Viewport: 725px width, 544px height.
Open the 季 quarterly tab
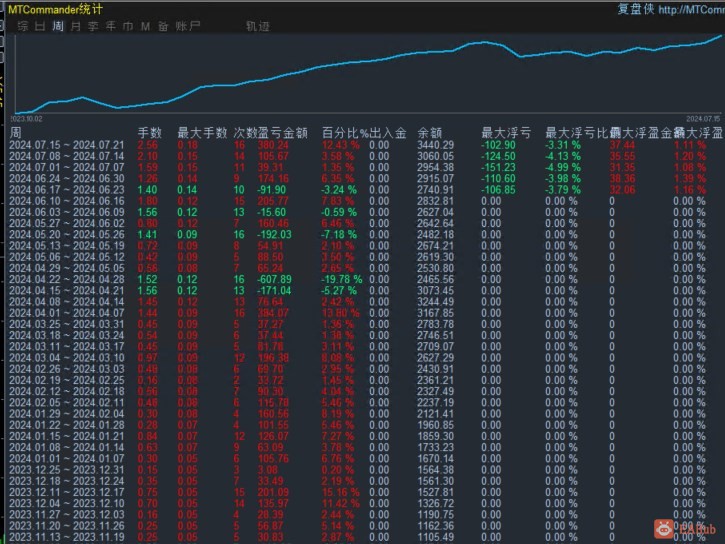pos(93,26)
